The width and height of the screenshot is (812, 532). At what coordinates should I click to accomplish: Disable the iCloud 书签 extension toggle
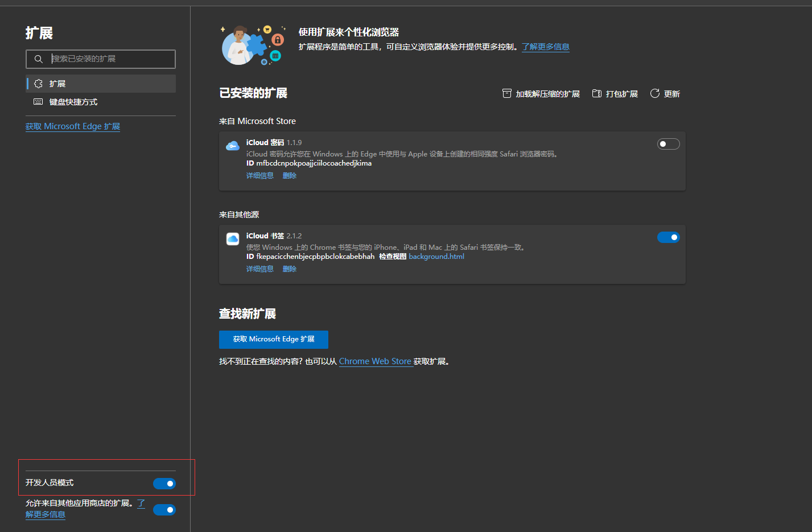tap(669, 237)
